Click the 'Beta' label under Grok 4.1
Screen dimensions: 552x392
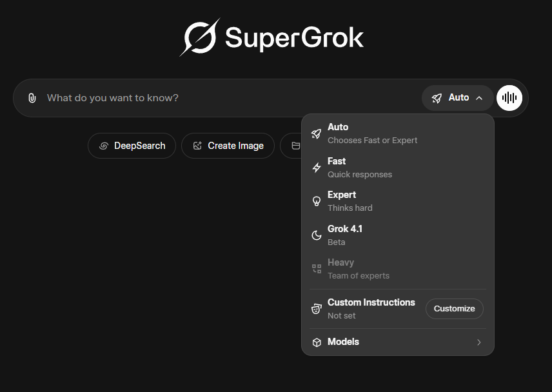coord(336,242)
